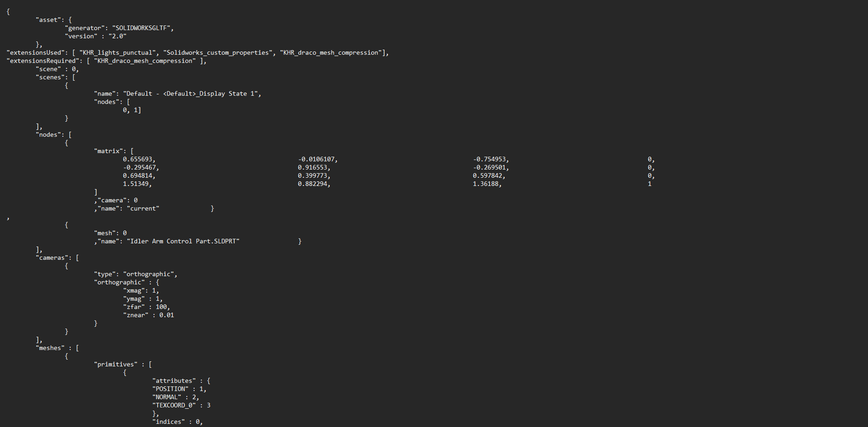Click the "version" key in the asset block
The width and height of the screenshot is (868, 427).
click(x=81, y=36)
